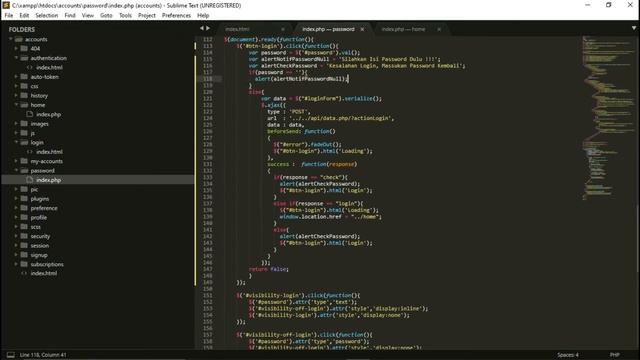This screenshot has height=360, width=640.
Task: Click the subscriptions folder icon
Action: (x=24, y=264)
